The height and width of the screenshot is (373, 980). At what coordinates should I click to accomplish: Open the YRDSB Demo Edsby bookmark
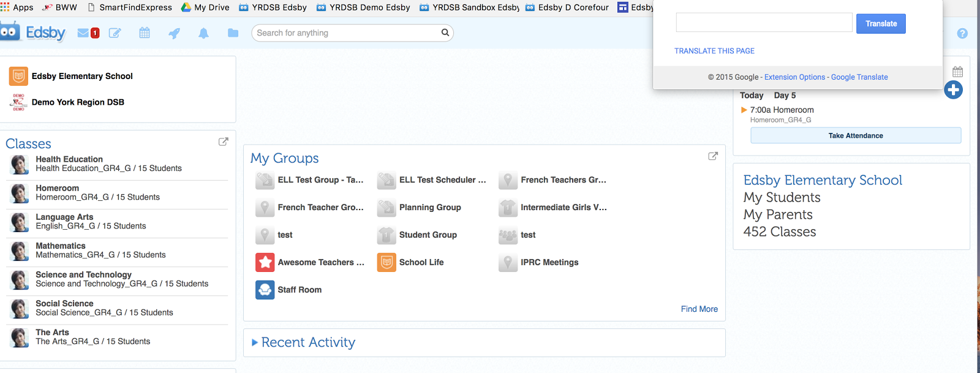point(363,7)
